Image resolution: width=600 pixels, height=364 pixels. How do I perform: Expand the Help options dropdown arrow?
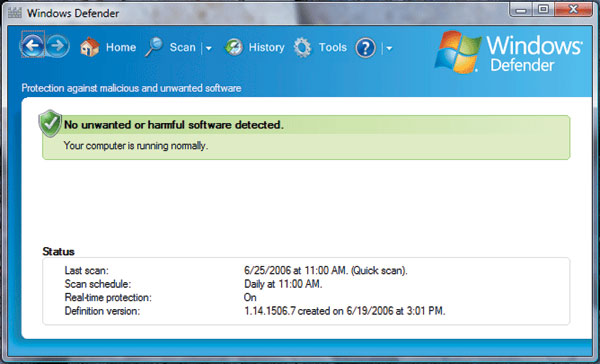point(389,48)
